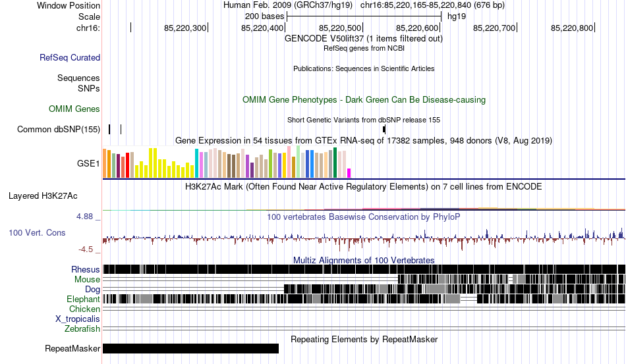The height and width of the screenshot is (364, 626).
Task: Click the cyan GTEx expression bar
Action: 196,163
